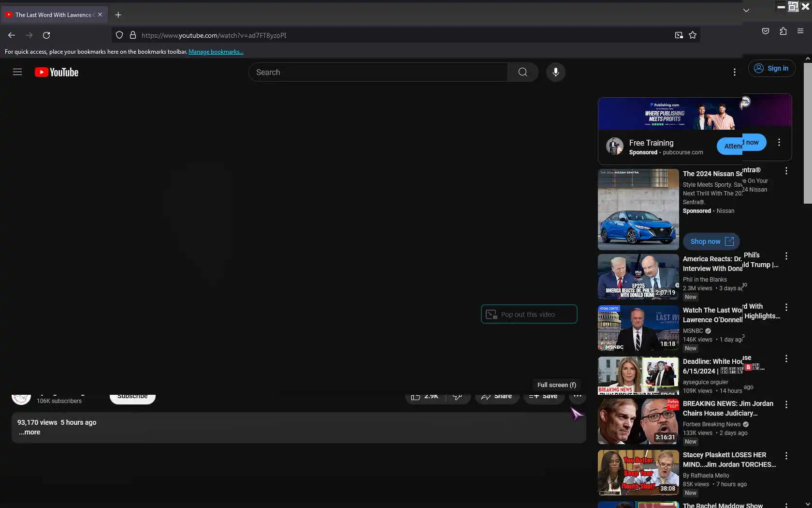Save video to playlist
The image size is (812, 508).
[x=544, y=396]
